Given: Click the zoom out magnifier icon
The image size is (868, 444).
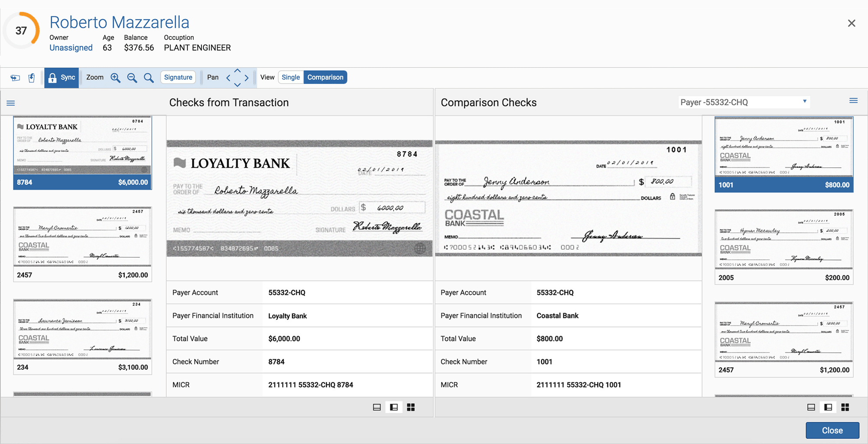Looking at the screenshot, I should (132, 78).
